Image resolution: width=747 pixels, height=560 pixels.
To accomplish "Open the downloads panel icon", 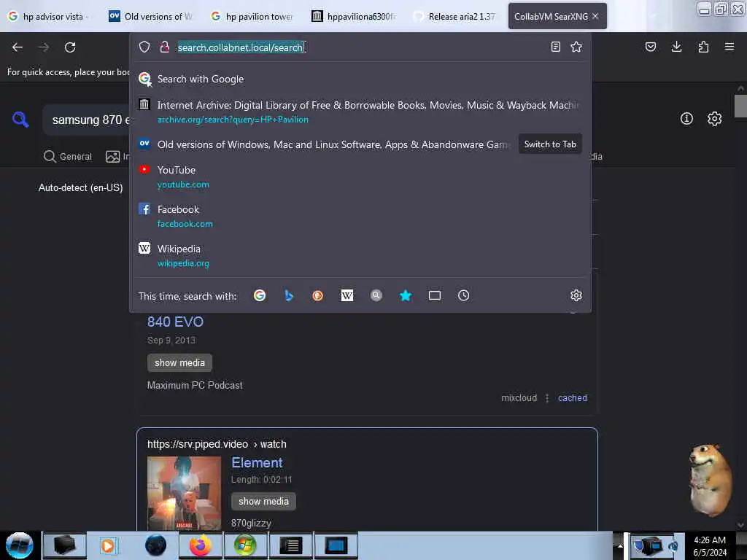I will coord(676,47).
